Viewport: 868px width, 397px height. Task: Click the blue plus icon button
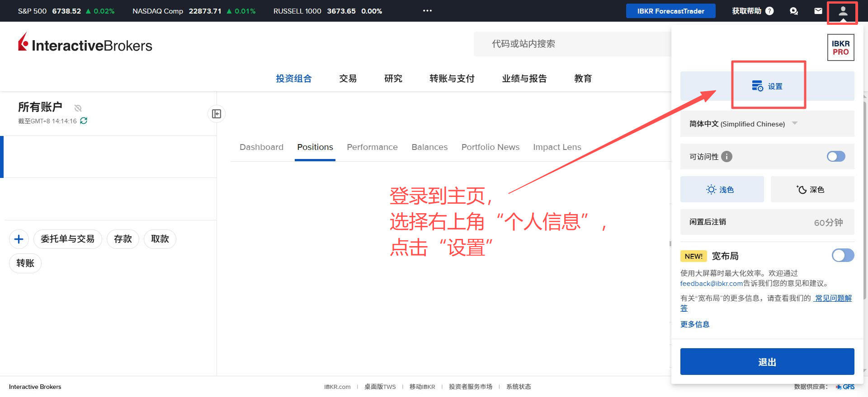coord(19,239)
